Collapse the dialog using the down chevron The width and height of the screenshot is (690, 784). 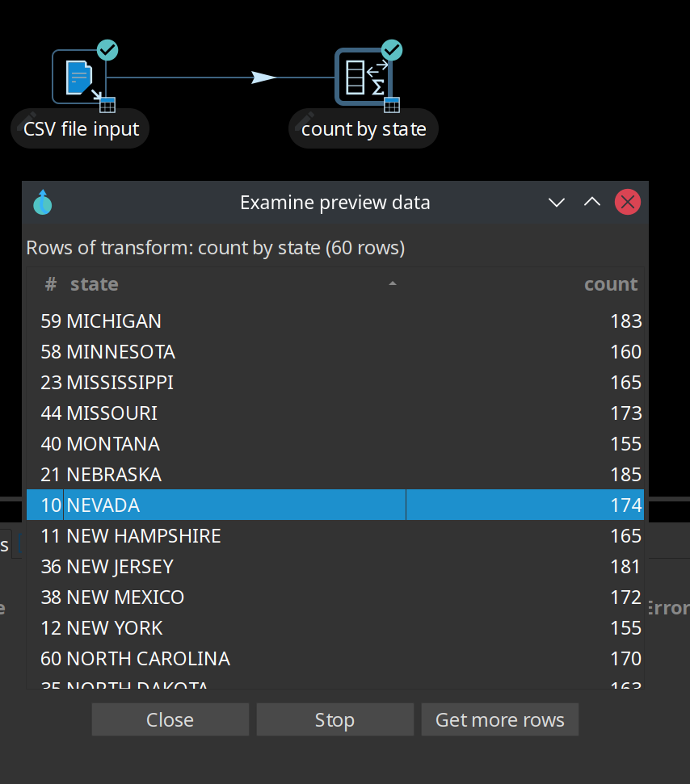[x=557, y=202]
